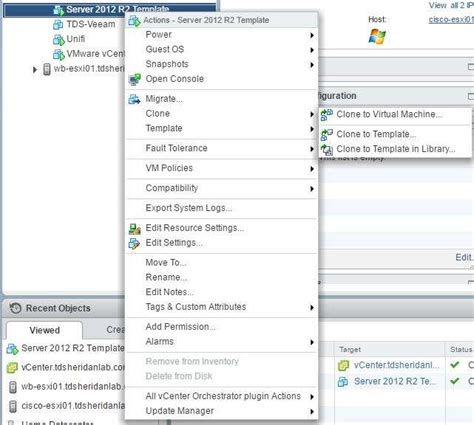The width and height of the screenshot is (474, 425).
Task: Click the Edit Resource Settings icon
Action: tap(135, 228)
